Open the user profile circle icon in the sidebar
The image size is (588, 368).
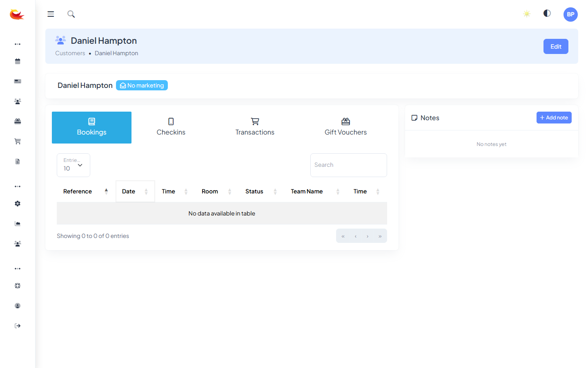pos(18,306)
